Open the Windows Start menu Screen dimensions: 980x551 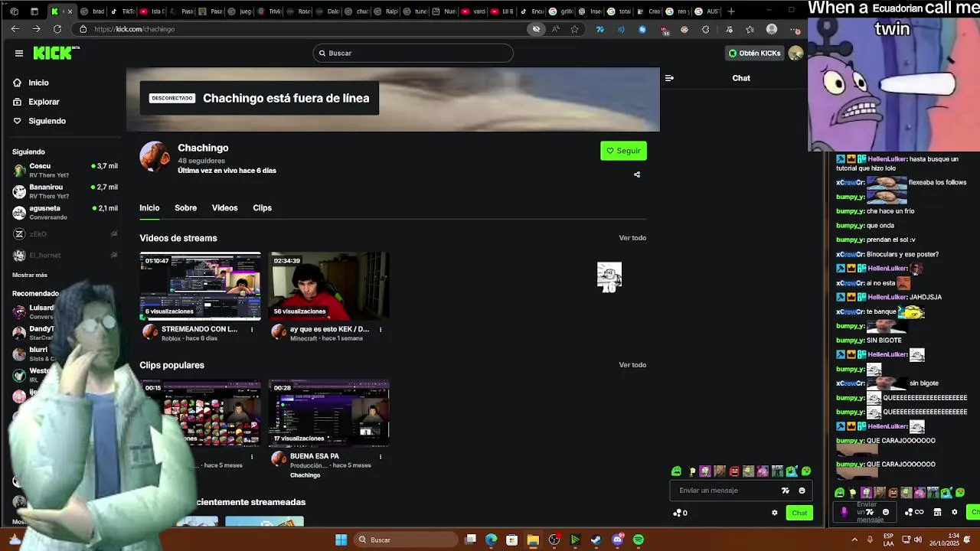341,540
